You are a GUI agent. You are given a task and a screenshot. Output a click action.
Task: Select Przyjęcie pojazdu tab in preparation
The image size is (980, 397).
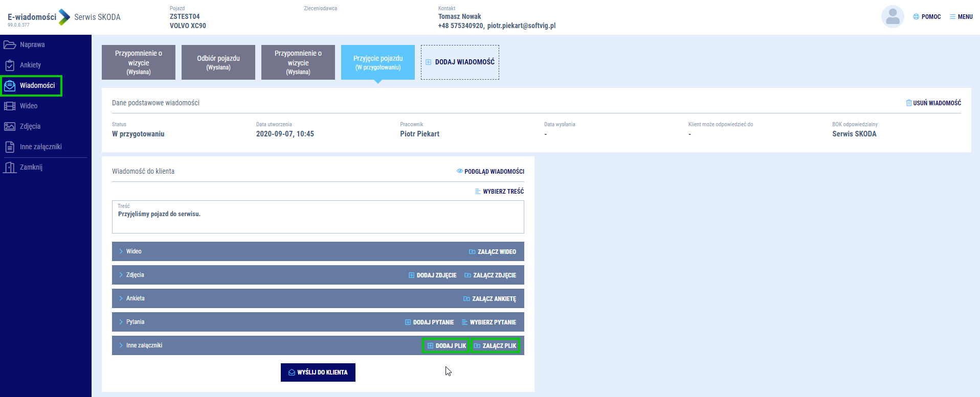click(x=378, y=62)
